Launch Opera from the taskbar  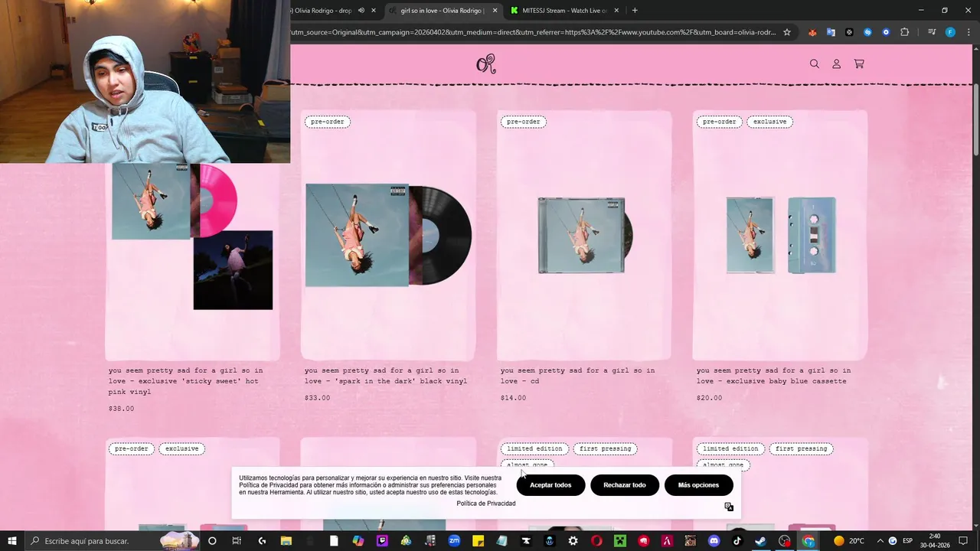coord(596,541)
